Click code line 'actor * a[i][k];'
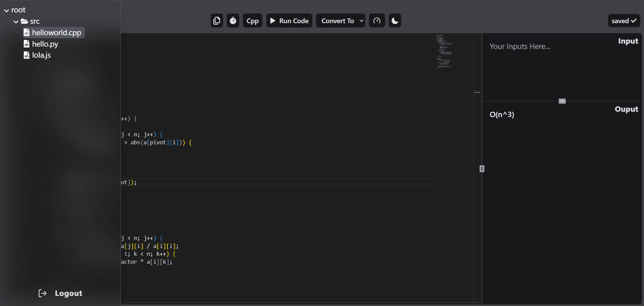Viewport: 644px width, 306px height. [x=147, y=262]
